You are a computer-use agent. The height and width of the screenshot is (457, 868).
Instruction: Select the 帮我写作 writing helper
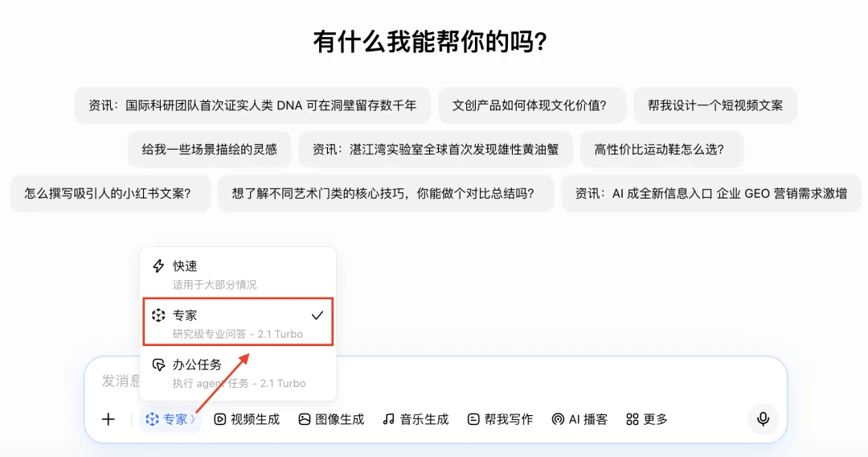[x=501, y=419]
